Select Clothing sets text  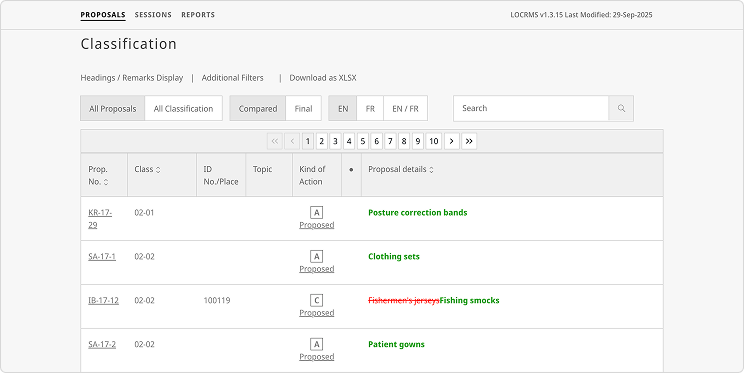[394, 257]
